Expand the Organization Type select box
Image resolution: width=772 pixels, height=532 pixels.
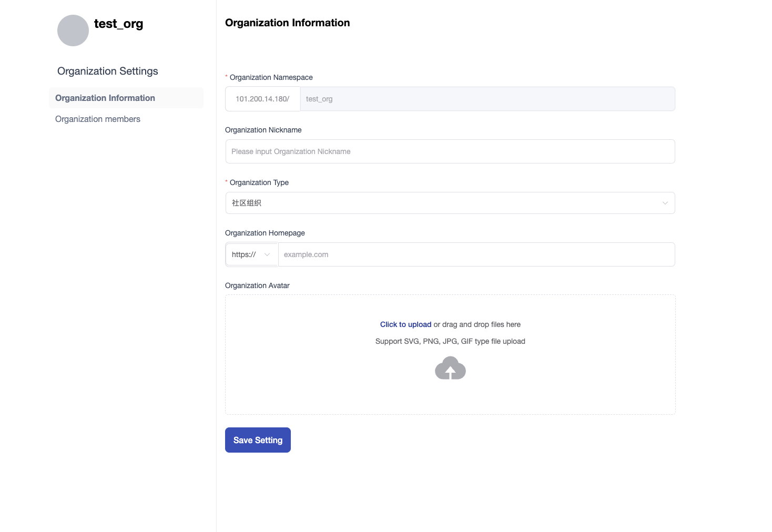442,203
